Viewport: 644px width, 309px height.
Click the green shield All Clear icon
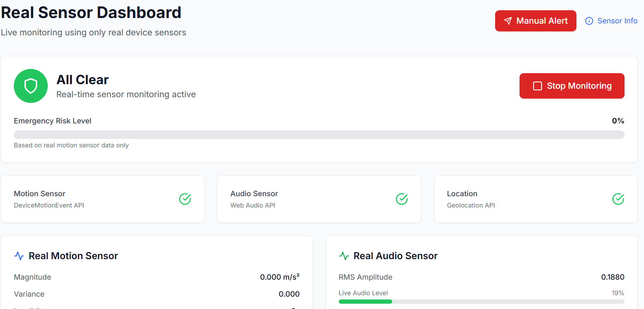click(x=31, y=86)
